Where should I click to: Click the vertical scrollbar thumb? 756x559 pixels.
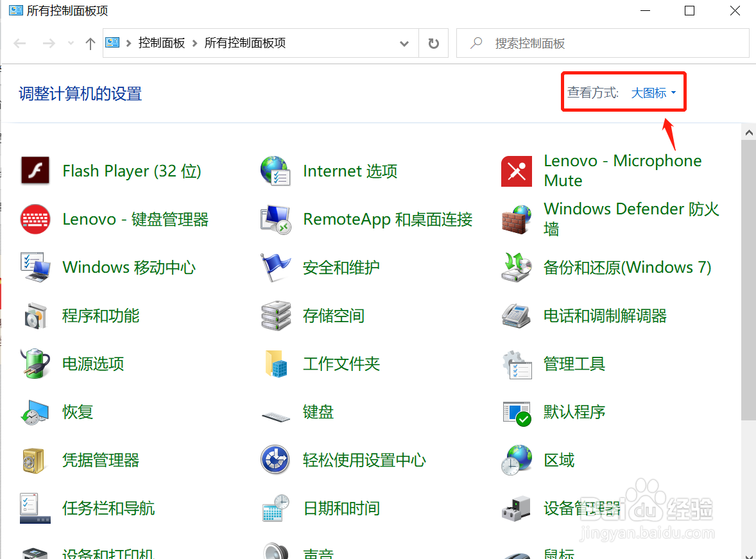pos(749,280)
